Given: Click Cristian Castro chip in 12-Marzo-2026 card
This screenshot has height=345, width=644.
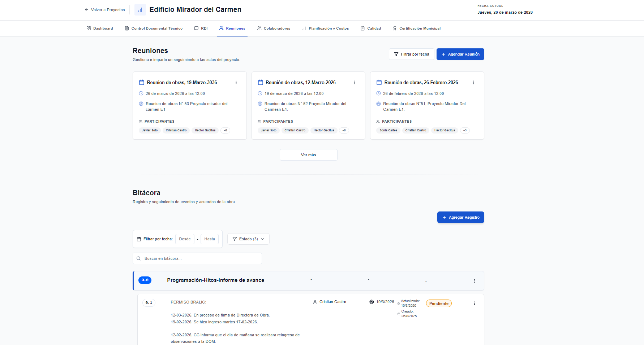Looking at the screenshot, I should click(295, 131).
